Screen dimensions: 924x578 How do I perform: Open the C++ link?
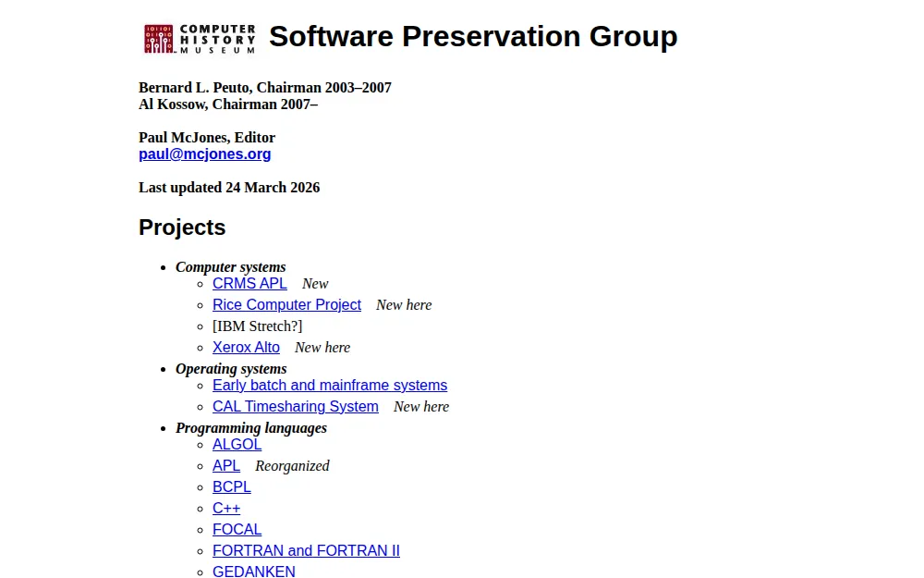[x=226, y=508]
